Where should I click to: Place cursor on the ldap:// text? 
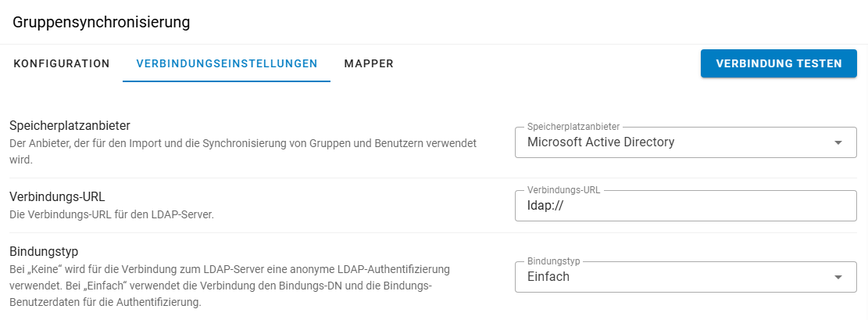click(545, 207)
